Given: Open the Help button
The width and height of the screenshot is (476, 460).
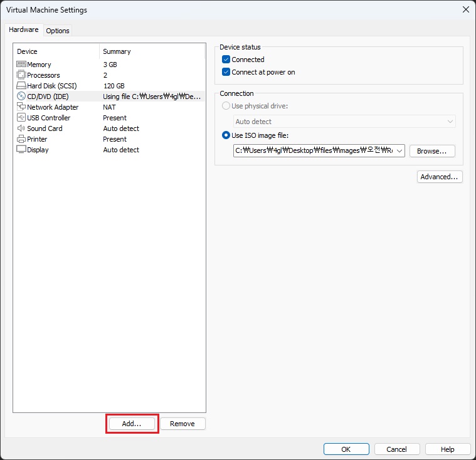Looking at the screenshot, I should (x=447, y=449).
